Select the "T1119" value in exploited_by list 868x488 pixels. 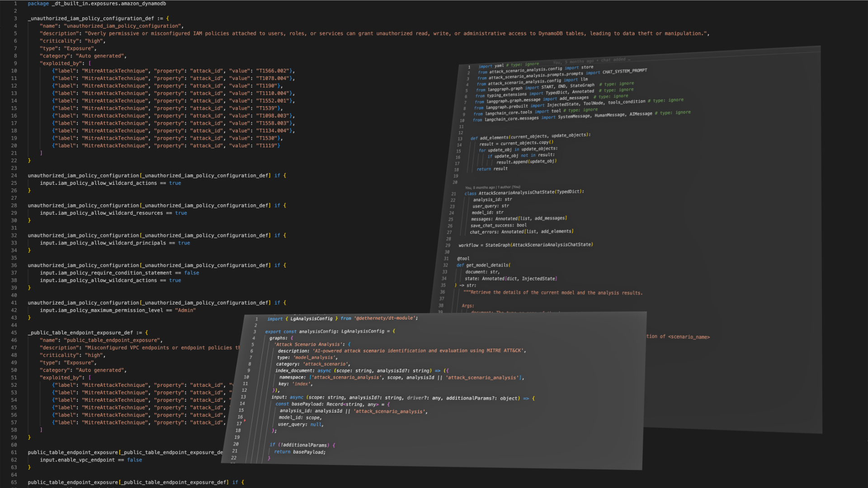click(267, 146)
